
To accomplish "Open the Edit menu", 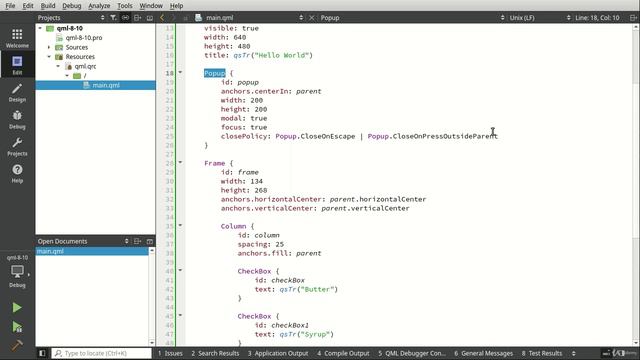I will coord(28,6).
